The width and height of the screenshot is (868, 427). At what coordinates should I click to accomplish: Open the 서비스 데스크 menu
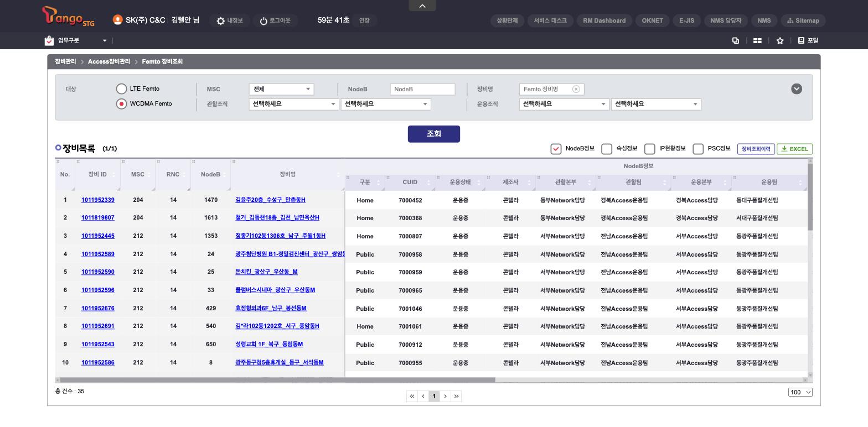pyautogui.click(x=550, y=20)
